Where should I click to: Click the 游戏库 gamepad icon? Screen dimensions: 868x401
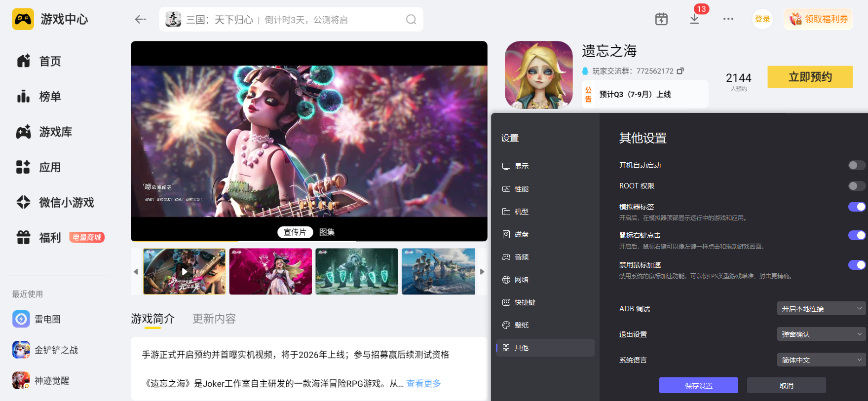pyautogui.click(x=23, y=132)
